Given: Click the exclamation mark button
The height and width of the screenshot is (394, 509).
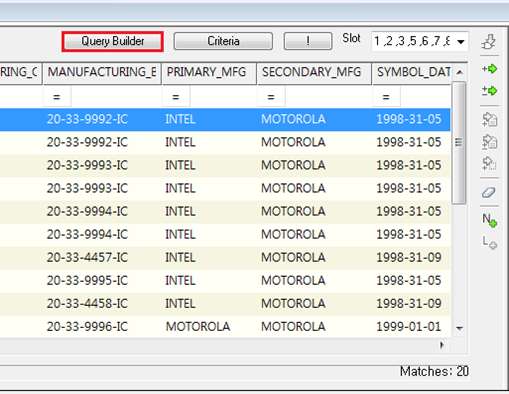Looking at the screenshot, I should coord(308,41).
